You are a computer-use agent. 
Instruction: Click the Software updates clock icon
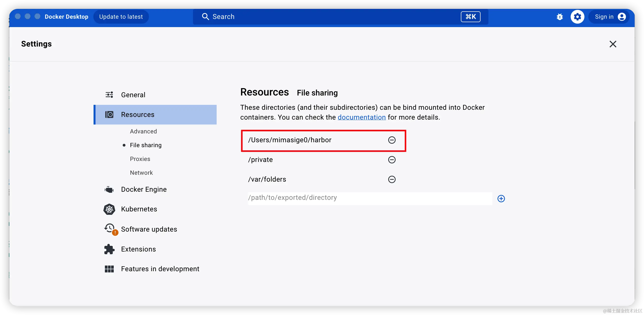[110, 229]
